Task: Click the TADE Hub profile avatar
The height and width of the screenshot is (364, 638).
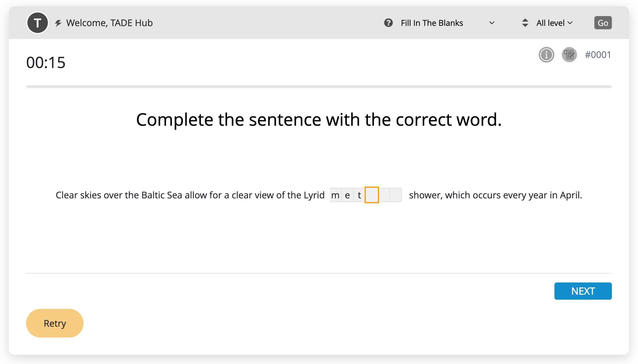Action: 37,23
